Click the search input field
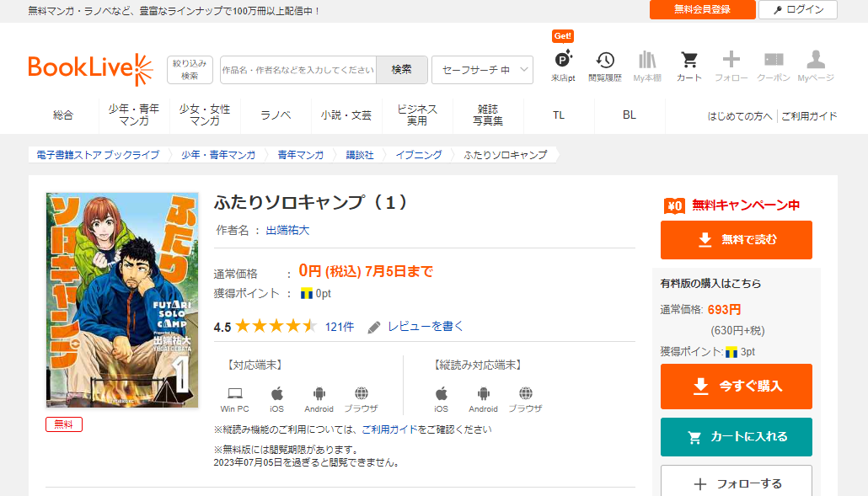Image resolution: width=868 pixels, height=496 pixels. click(298, 70)
